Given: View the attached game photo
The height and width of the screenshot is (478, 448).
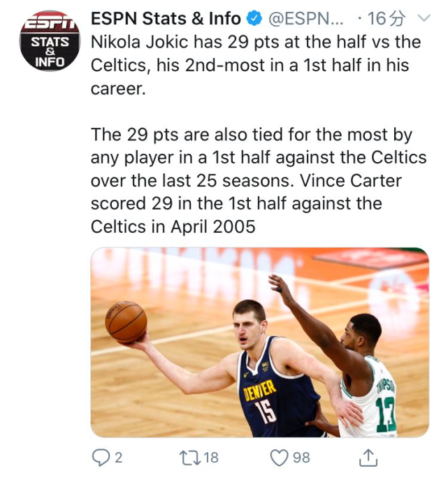Looking at the screenshot, I should point(259,342).
